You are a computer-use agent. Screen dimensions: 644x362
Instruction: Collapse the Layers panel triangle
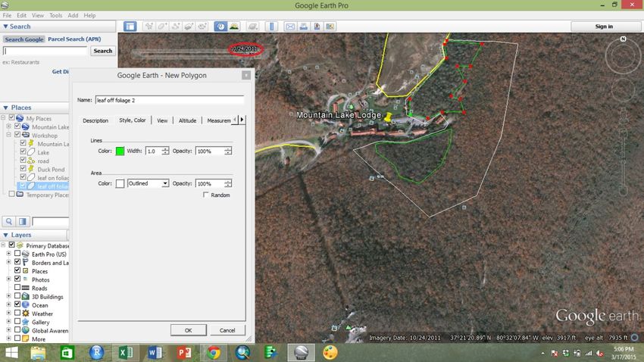coord(5,235)
